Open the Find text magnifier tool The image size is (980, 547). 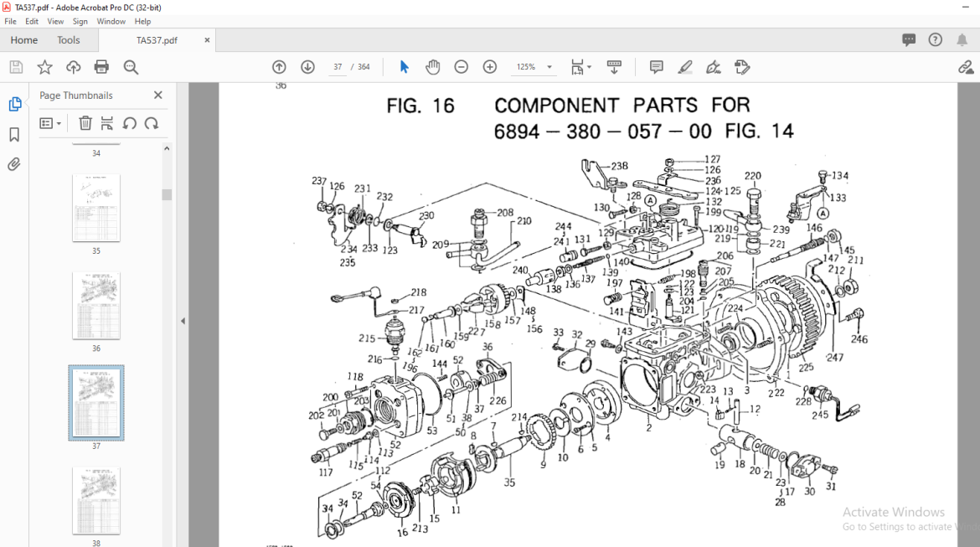[131, 67]
